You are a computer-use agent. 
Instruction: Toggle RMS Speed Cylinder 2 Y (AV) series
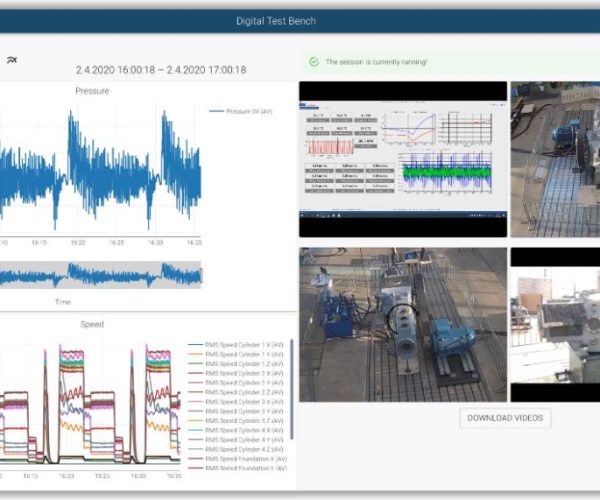coord(236,383)
